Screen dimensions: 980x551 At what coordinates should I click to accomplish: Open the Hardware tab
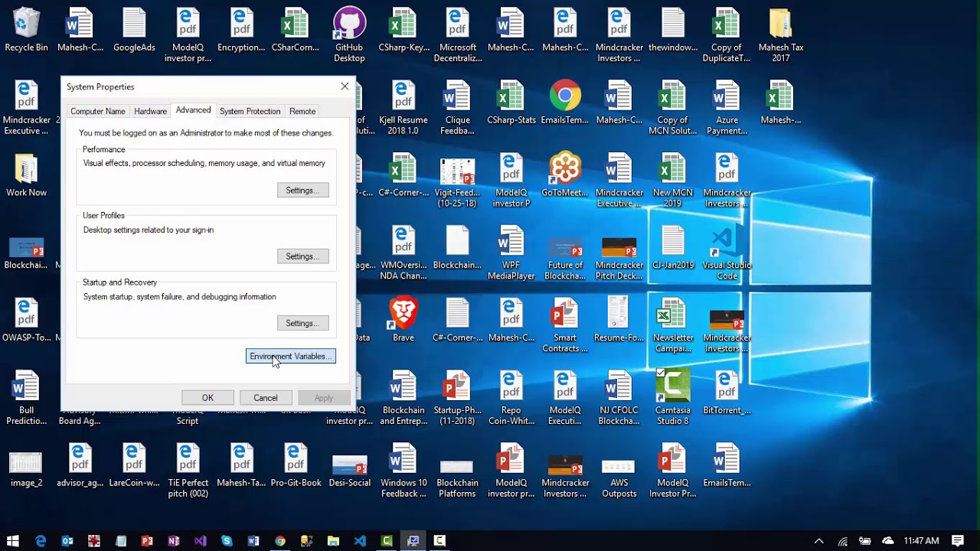tap(150, 112)
